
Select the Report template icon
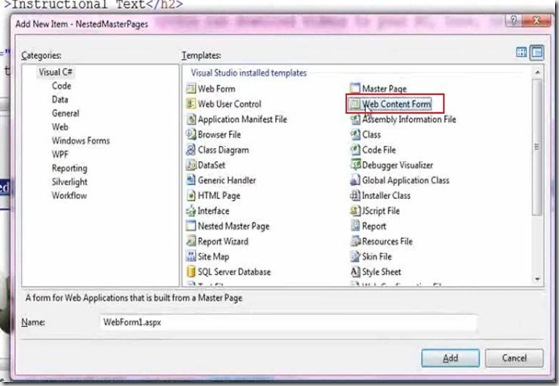tap(355, 226)
